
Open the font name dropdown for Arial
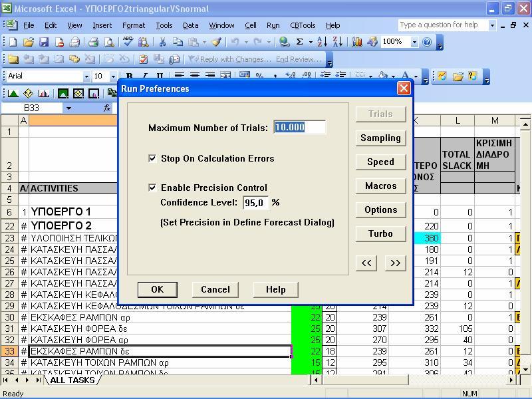coord(86,76)
